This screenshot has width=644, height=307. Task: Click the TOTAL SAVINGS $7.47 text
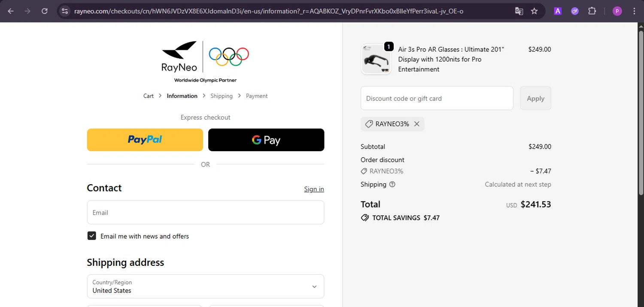tap(406, 218)
